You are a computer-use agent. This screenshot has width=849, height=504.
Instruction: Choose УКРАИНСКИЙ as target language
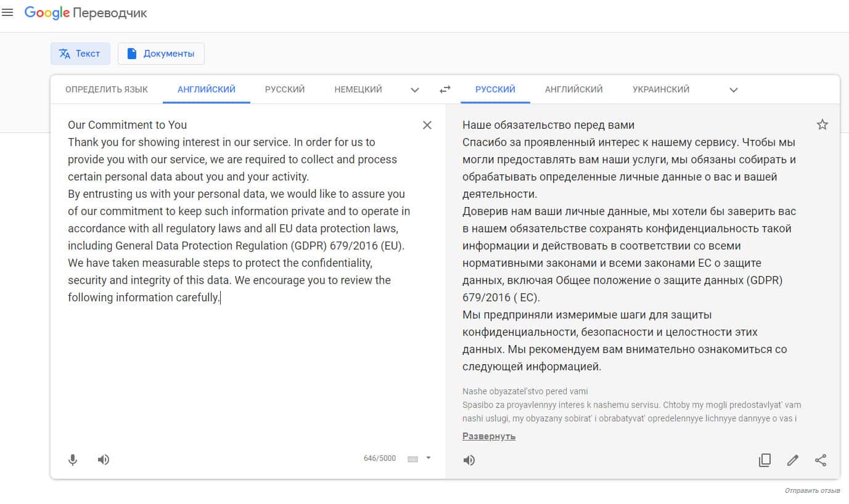click(661, 90)
